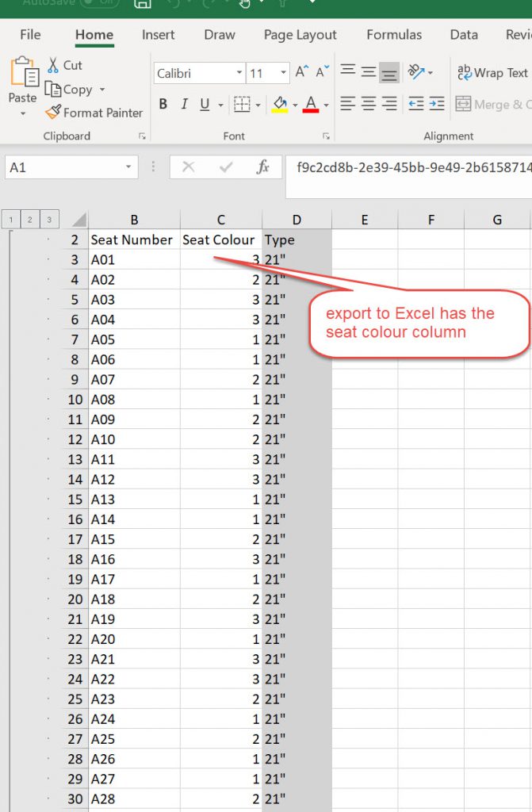Image resolution: width=532 pixels, height=812 pixels.
Task: Click Increase Font Size icon
Action: coord(301,73)
